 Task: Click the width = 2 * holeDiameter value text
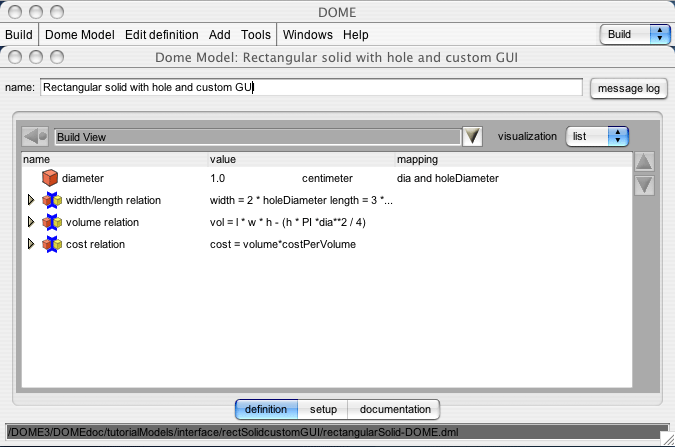coord(301,200)
